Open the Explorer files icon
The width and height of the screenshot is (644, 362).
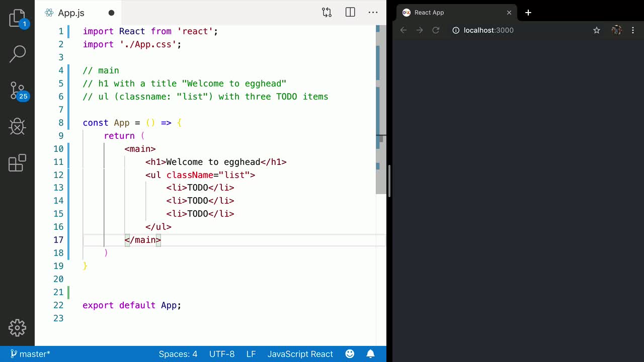tap(17, 18)
